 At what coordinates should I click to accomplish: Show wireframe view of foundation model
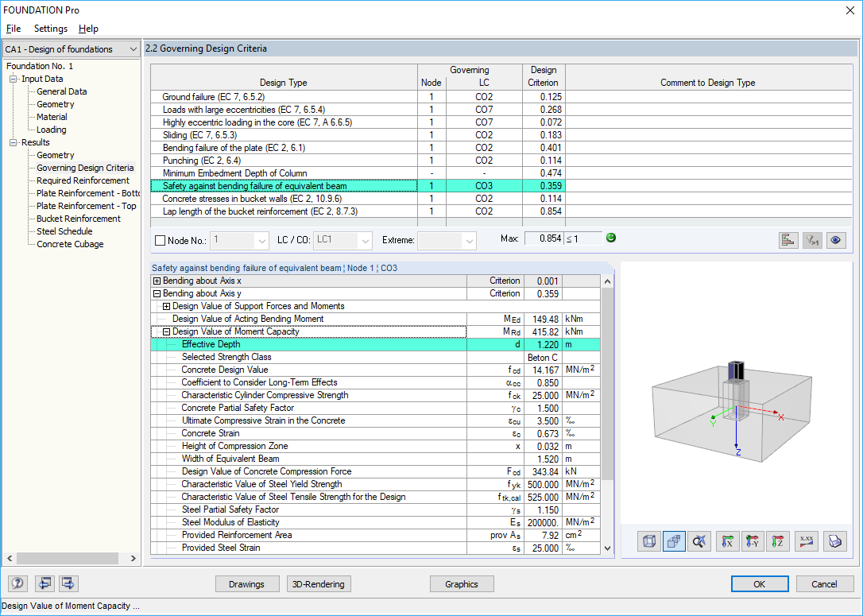coord(649,541)
